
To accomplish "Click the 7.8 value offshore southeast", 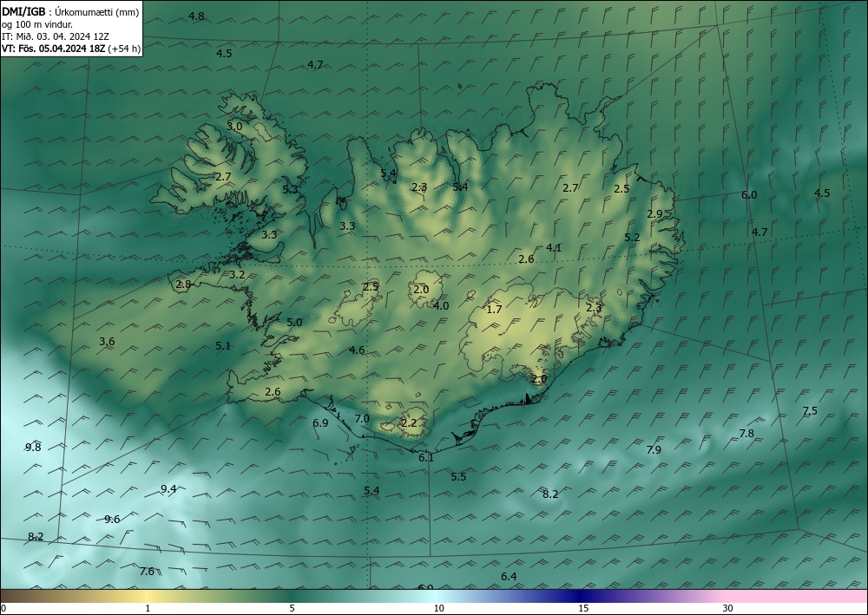I will 746,434.
